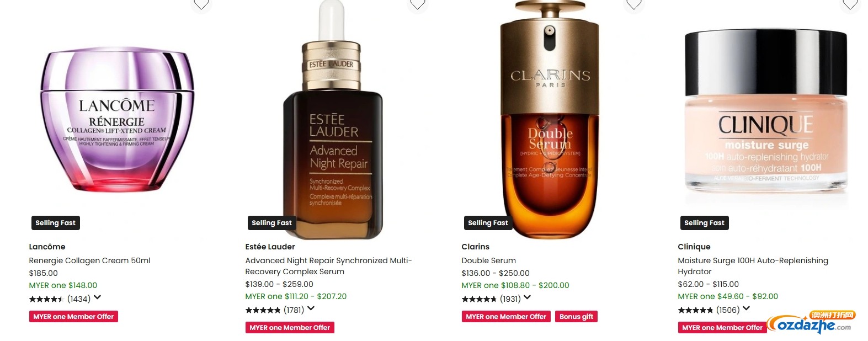
Task: Open Moisture Surge 100H Auto-Replenishing Hydrator link
Action: 753,266
